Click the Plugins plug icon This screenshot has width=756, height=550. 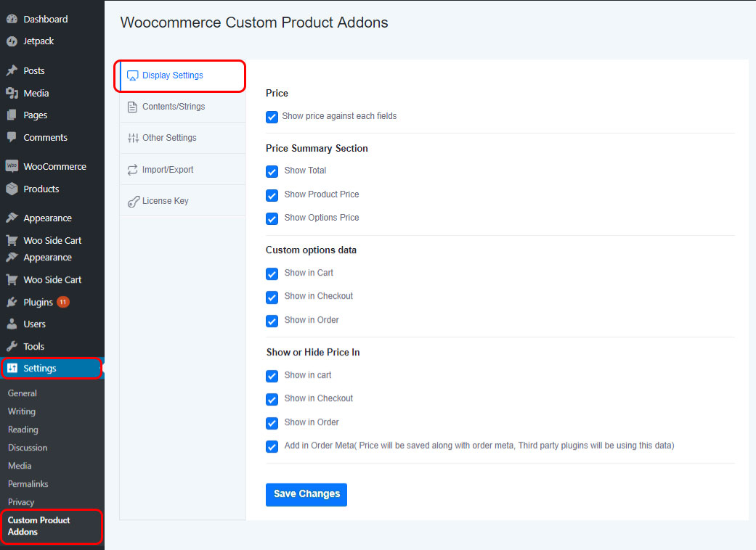(12, 302)
